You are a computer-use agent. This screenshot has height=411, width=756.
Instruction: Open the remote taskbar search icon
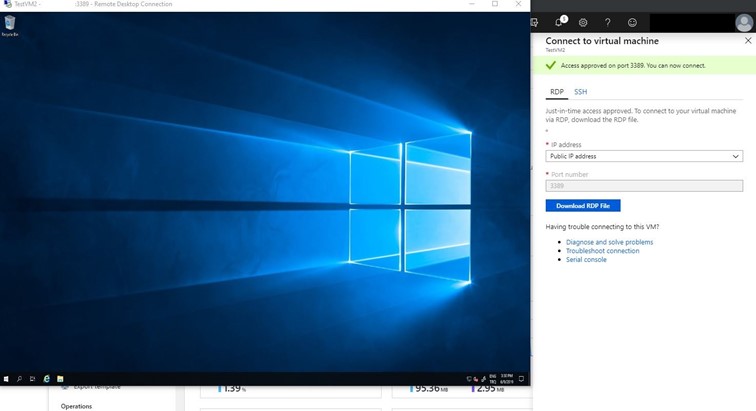(x=19, y=379)
